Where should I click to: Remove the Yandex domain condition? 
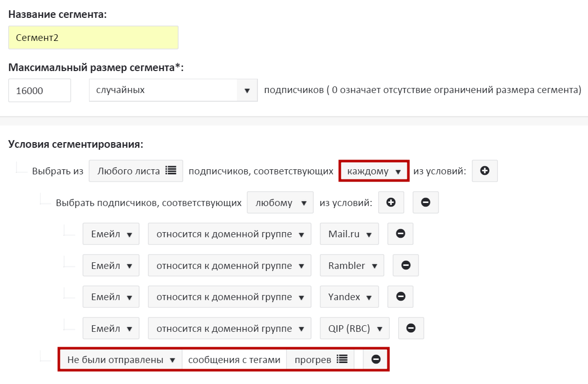pos(401,297)
